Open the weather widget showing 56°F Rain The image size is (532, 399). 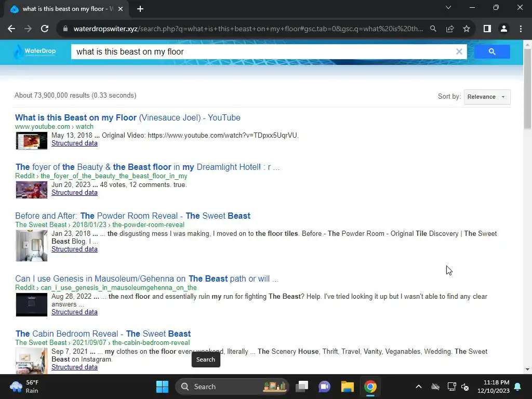[24, 387]
